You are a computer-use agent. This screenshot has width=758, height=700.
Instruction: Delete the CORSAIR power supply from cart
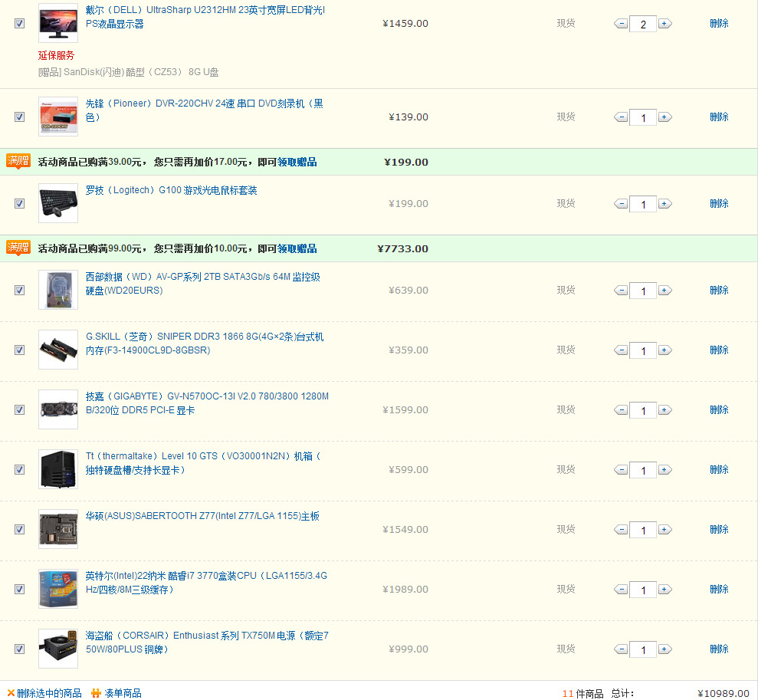click(x=719, y=649)
